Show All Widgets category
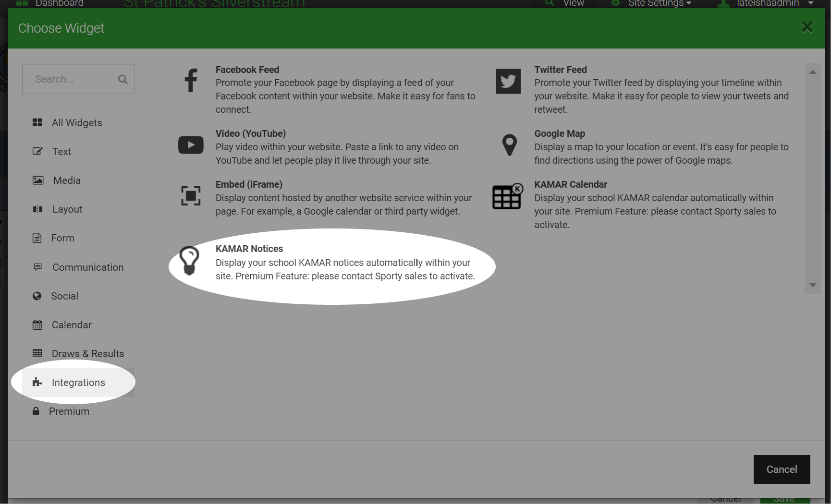Viewport: 831px width, 504px height. coord(78,123)
